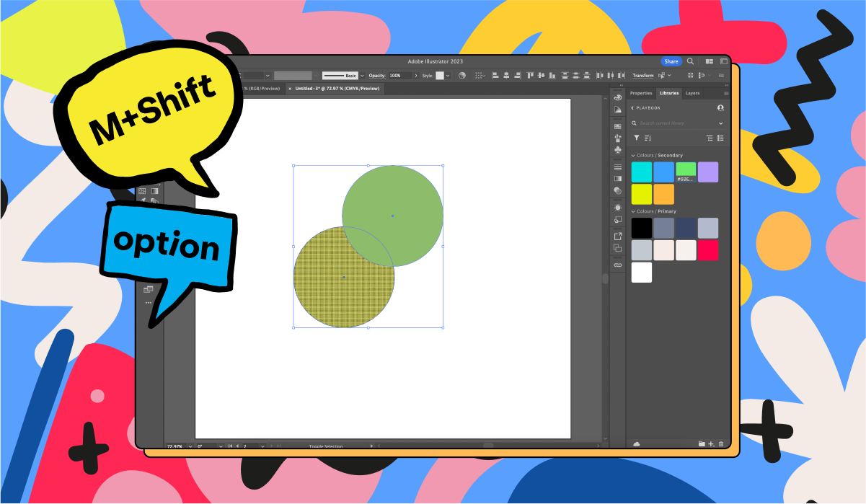Switch to the Layers tab

(692, 93)
